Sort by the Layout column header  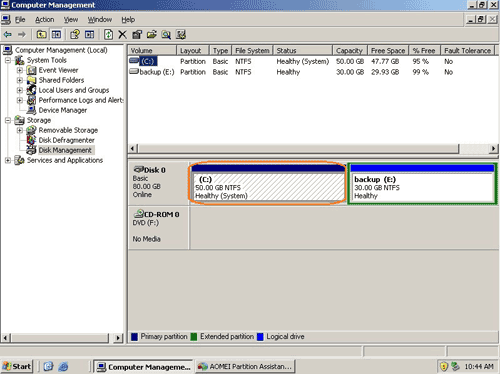pyautogui.click(x=193, y=51)
